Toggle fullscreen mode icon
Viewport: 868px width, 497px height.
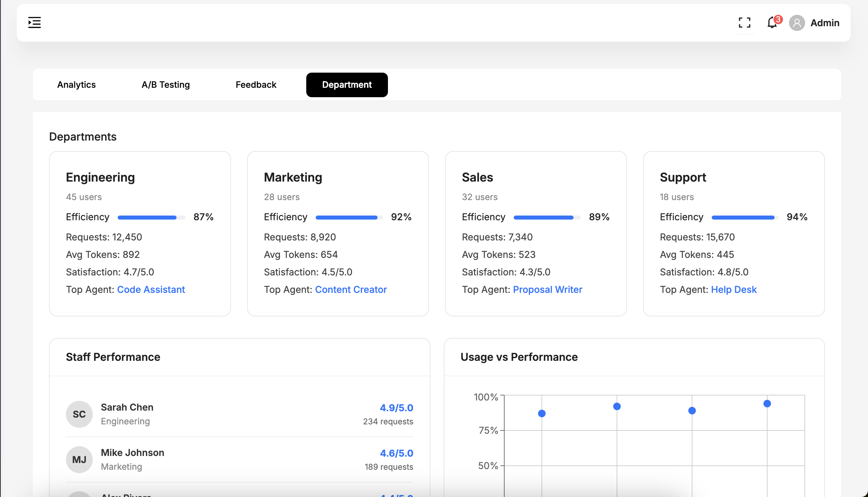(744, 23)
